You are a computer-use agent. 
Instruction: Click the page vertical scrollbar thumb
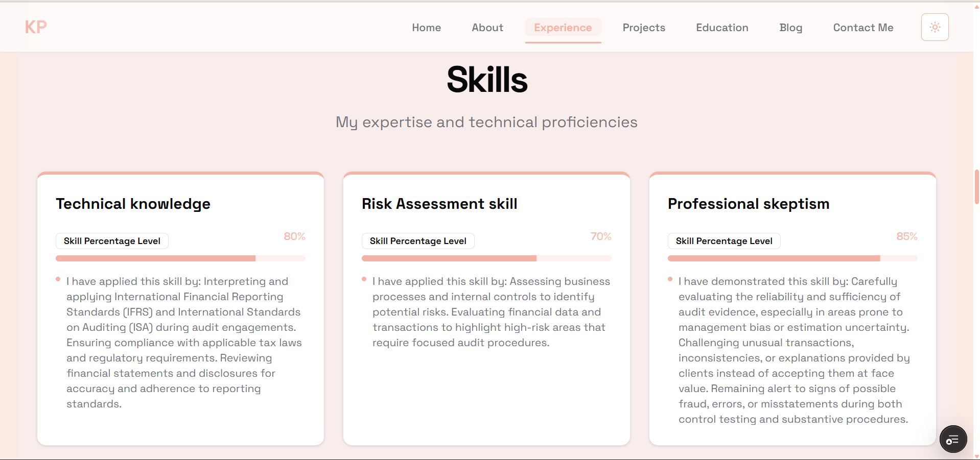(976, 186)
